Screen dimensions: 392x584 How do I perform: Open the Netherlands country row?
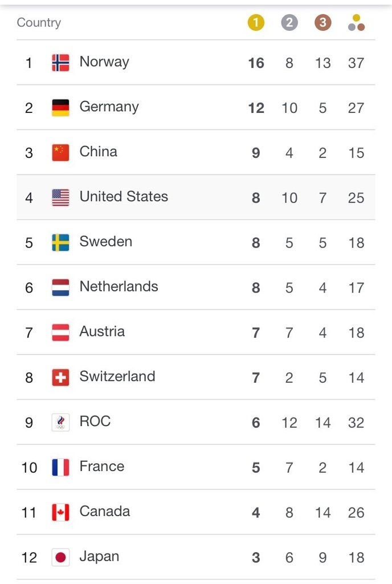pyautogui.click(x=196, y=287)
